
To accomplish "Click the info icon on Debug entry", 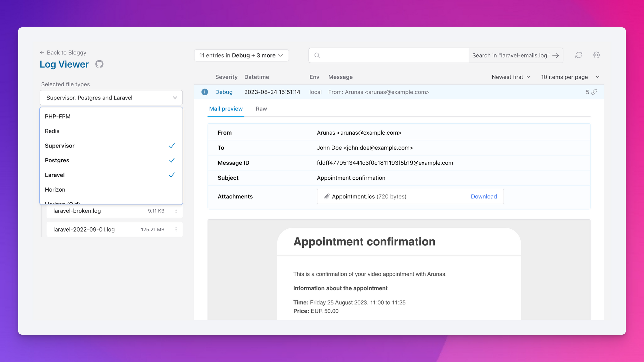I will click(204, 92).
